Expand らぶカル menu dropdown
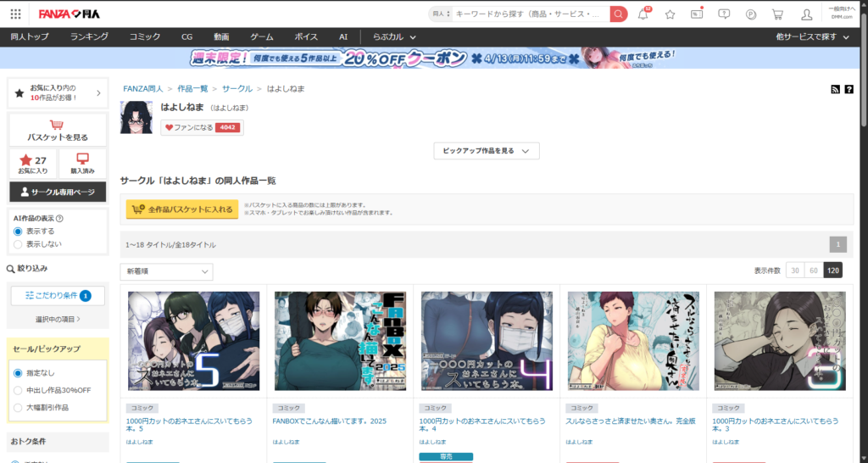This screenshot has height=463, width=868. 394,37
